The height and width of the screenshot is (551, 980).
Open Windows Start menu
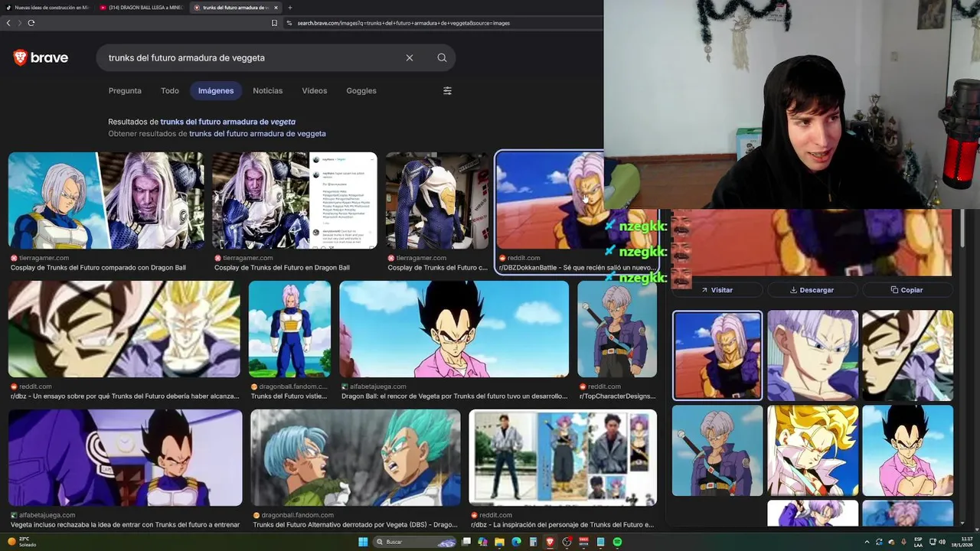tap(363, 542)
